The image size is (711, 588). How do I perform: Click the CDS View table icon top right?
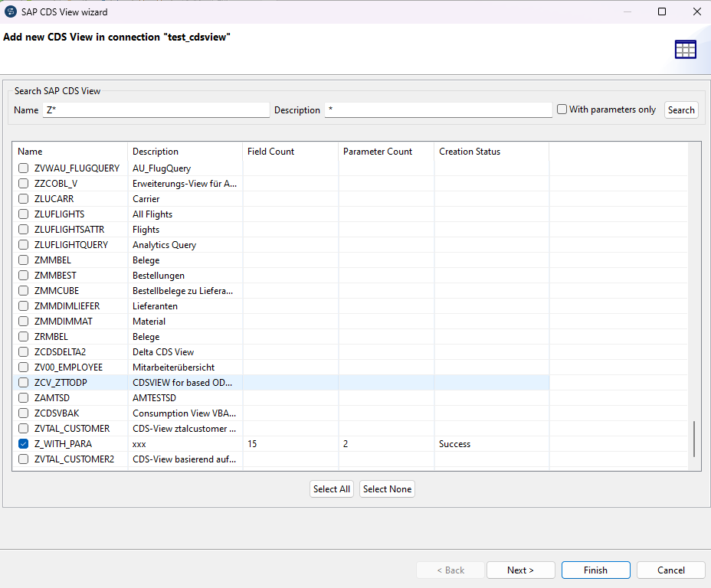(685, 49)
